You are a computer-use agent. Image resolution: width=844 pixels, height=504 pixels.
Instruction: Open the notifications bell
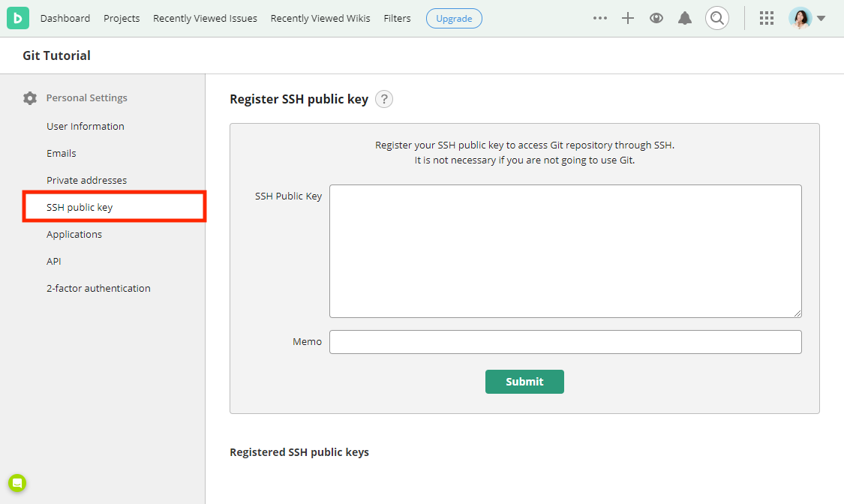[685, 18]
